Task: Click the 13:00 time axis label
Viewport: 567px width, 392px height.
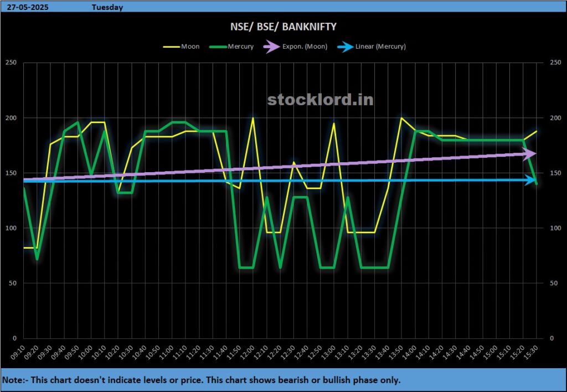Action: (x=328, y=352)
